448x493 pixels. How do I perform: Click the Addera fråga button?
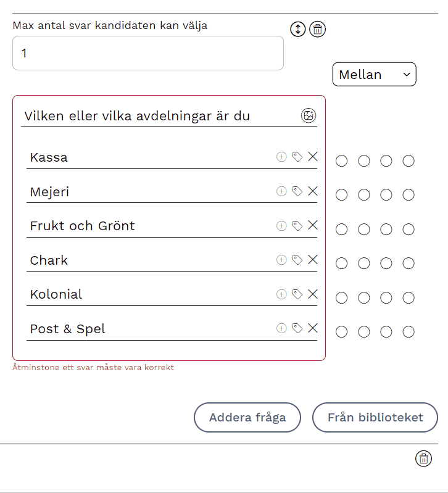click(x=247, y=417)
